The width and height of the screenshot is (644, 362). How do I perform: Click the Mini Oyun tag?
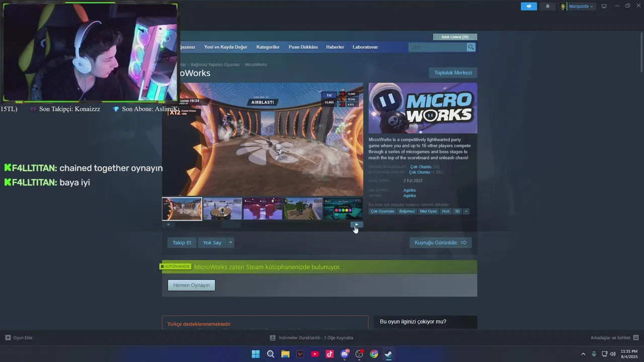[x=429, y=211]
